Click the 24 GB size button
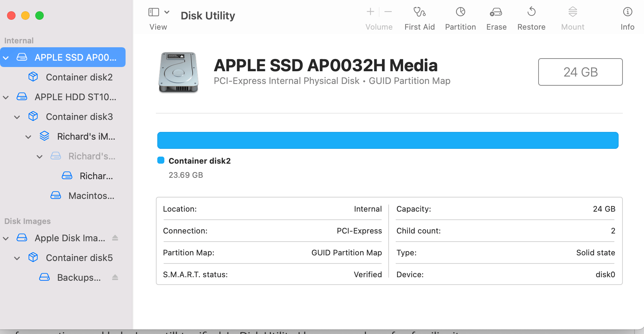This screenshot has height=334, width=644. (580, 72)
